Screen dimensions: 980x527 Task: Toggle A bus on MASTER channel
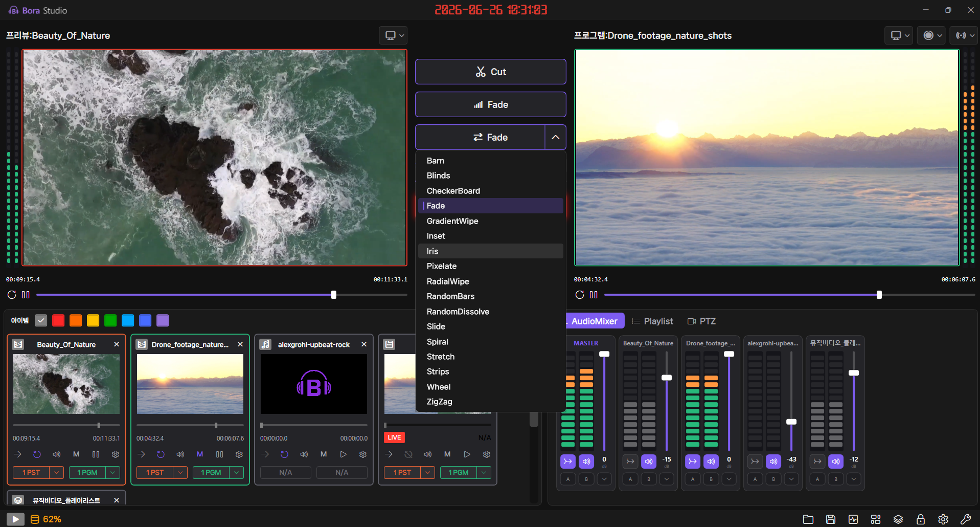coord(568,479)
